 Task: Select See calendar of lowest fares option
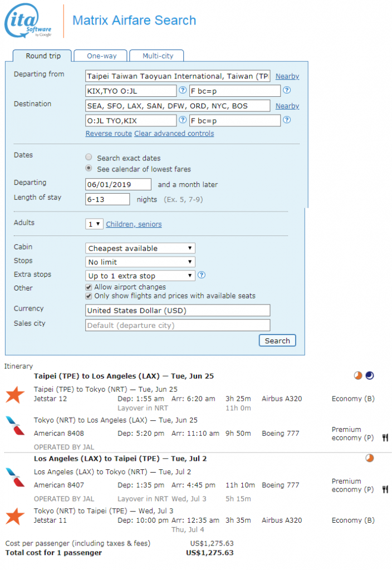tap(89, 168)
